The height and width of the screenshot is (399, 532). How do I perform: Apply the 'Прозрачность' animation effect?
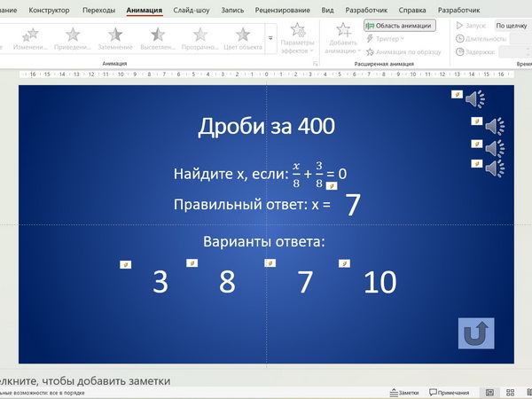pos(200,37)
